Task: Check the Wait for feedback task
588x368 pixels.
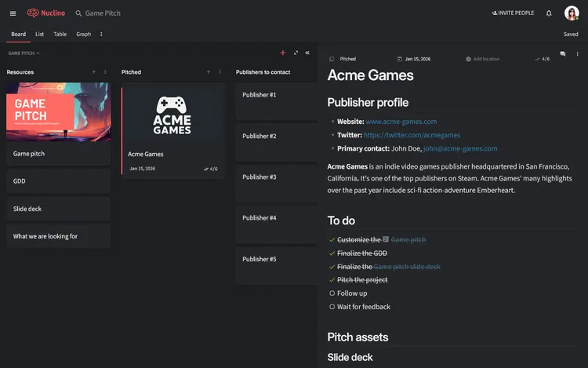Action: 332,307
